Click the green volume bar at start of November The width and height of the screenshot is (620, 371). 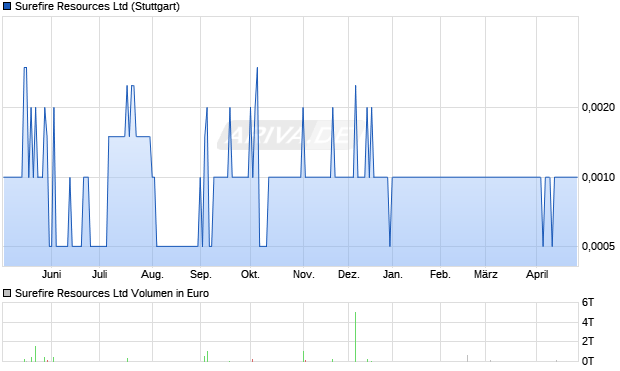pyautogui.click(x=304, y=356)
